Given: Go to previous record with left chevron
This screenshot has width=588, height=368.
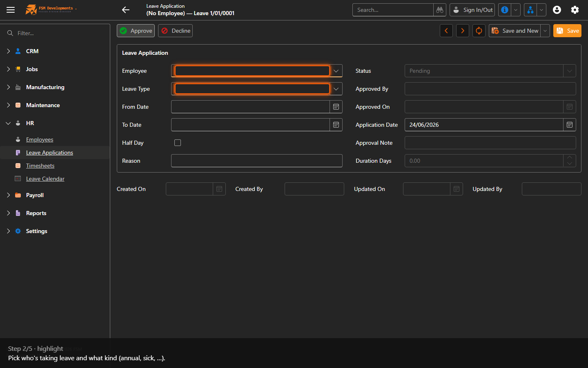Looking at the screenshot, I should tap(446, 31).
